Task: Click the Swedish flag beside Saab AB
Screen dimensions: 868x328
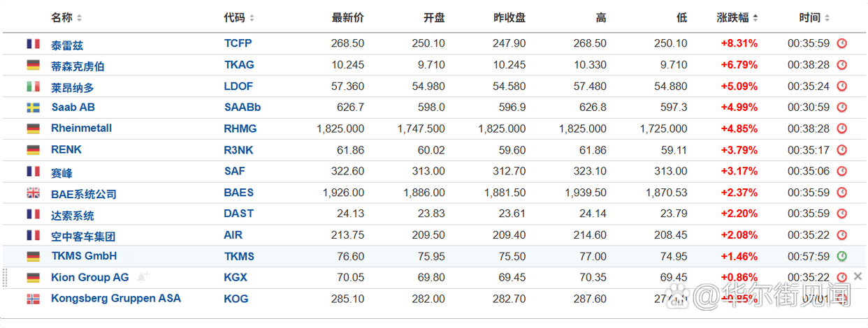Action: [33, 107]
